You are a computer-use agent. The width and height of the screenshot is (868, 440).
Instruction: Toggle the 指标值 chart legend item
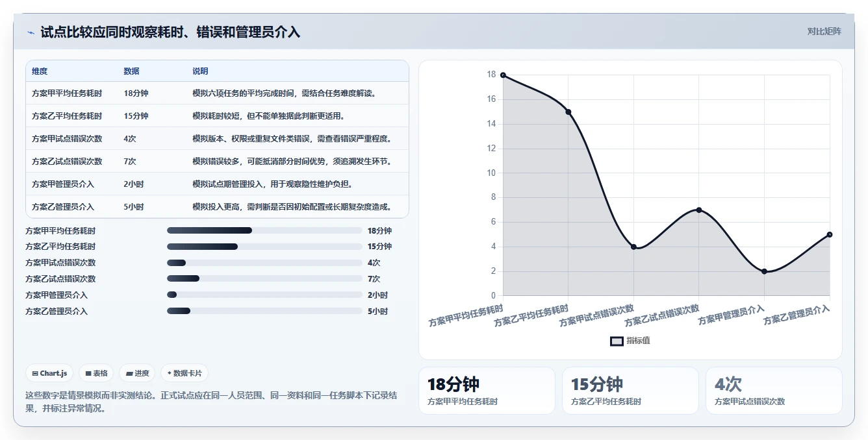630,341
